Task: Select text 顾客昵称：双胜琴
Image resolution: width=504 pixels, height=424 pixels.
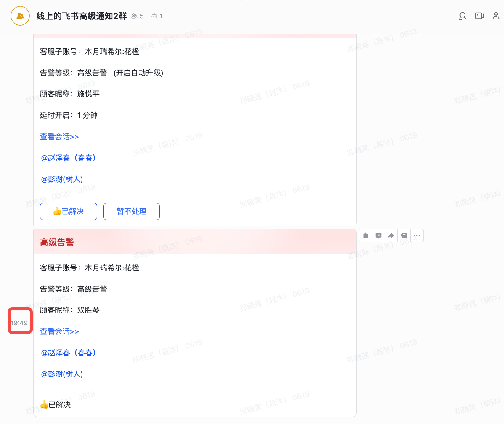Action: coord(70,310)
